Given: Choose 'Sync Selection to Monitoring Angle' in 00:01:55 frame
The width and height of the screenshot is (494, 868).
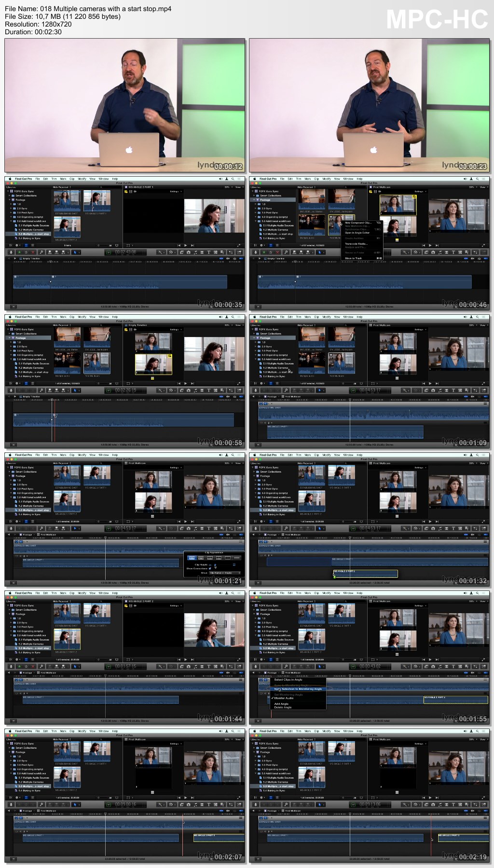Looking at the screenshot, I should pyautogui.click(x=298, y=689).
